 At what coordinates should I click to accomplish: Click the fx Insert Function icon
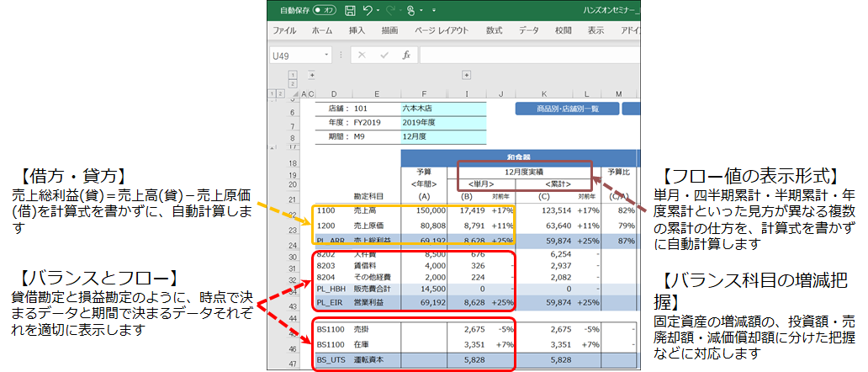click(405, 55)
